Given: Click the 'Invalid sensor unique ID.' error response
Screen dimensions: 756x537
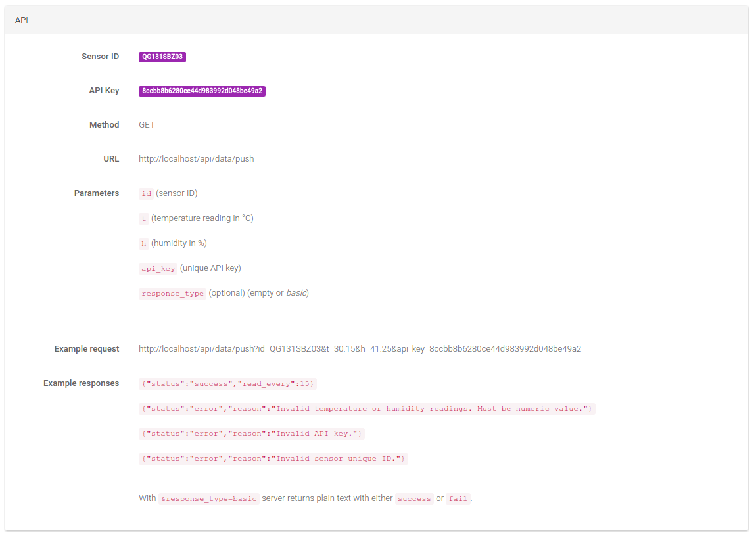Looking at the screenshot, I should point(273,459).
